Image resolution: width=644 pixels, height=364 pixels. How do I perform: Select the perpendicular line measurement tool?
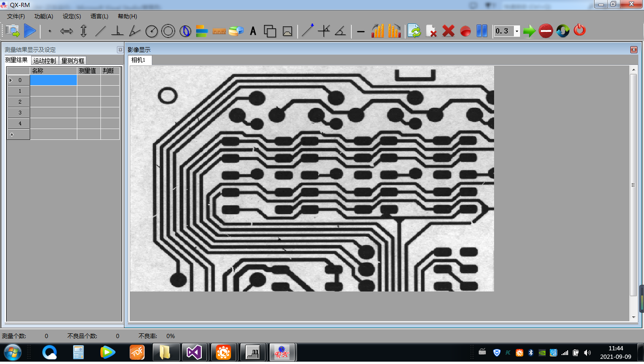[x=117, y=32]
